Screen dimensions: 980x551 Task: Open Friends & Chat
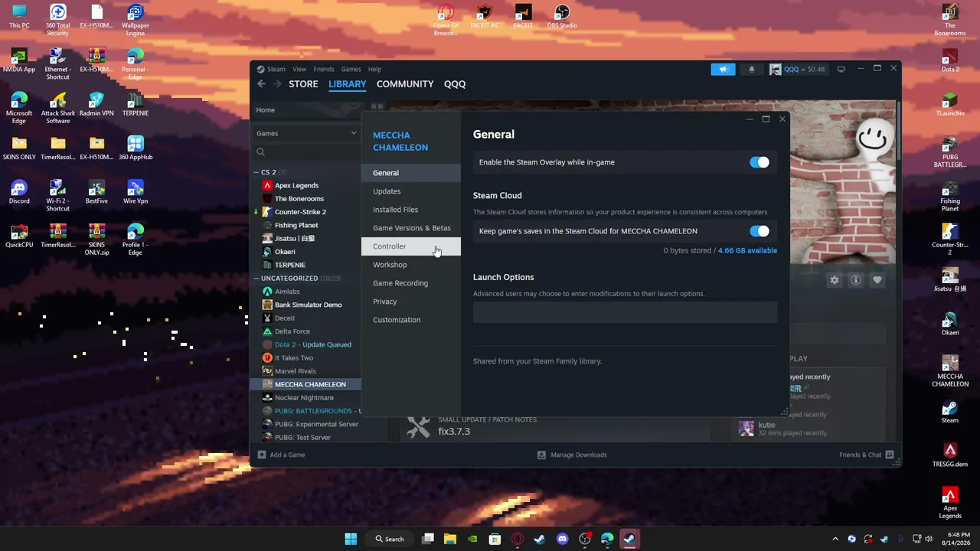pyautogui.click(x=867, y=455)
